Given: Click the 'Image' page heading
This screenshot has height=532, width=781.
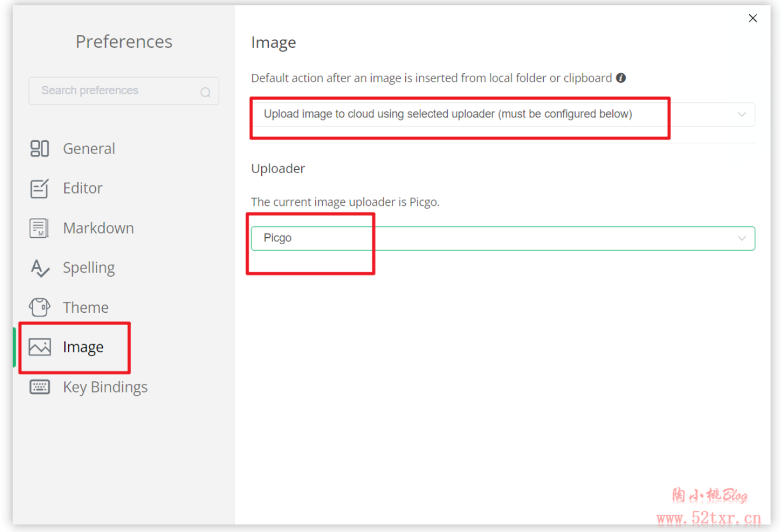Looking at the screenshot, I should click(x=273, y=43).
